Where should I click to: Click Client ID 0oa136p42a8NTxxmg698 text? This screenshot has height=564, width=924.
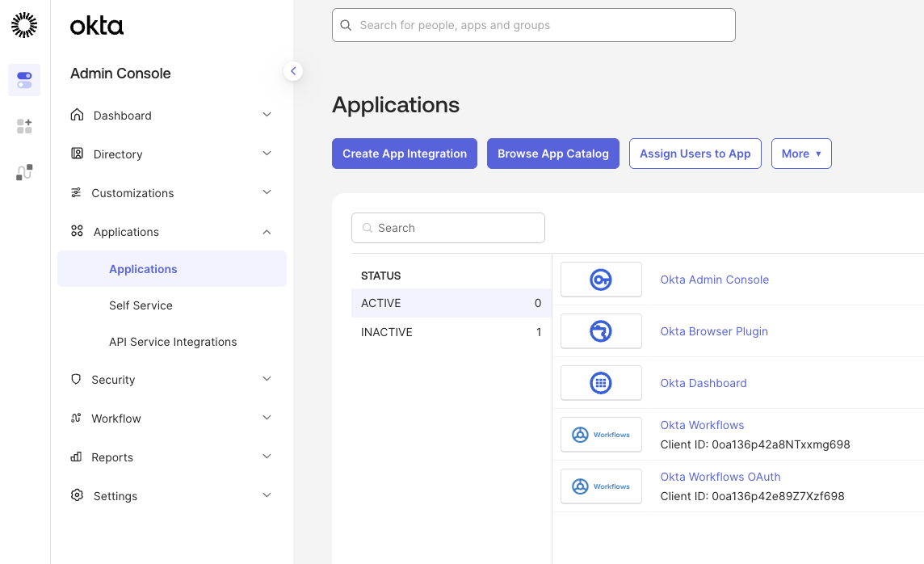click(x=755, y=444)
